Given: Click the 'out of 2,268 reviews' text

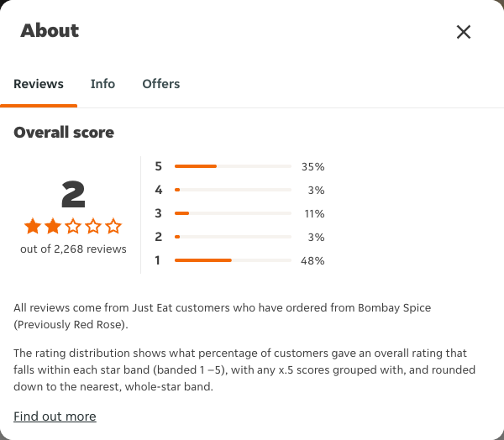Looking at the screenshot, I should coord(73,249).
